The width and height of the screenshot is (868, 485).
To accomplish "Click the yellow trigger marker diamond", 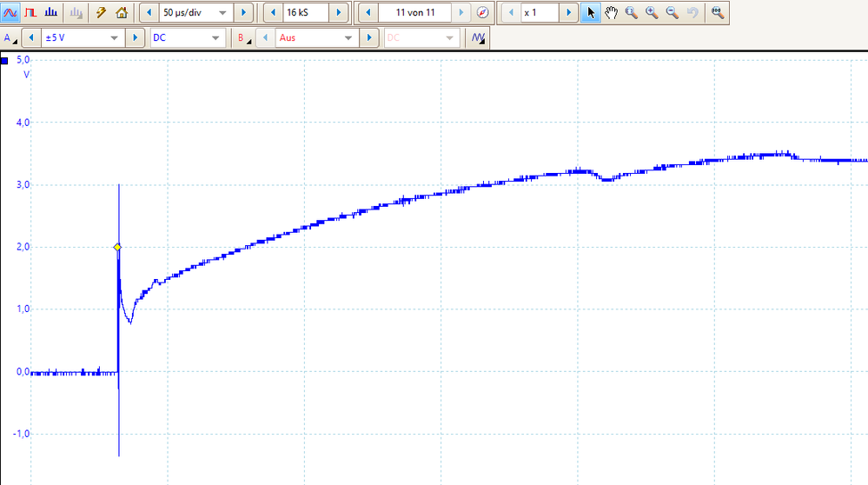I will point(117,247).
